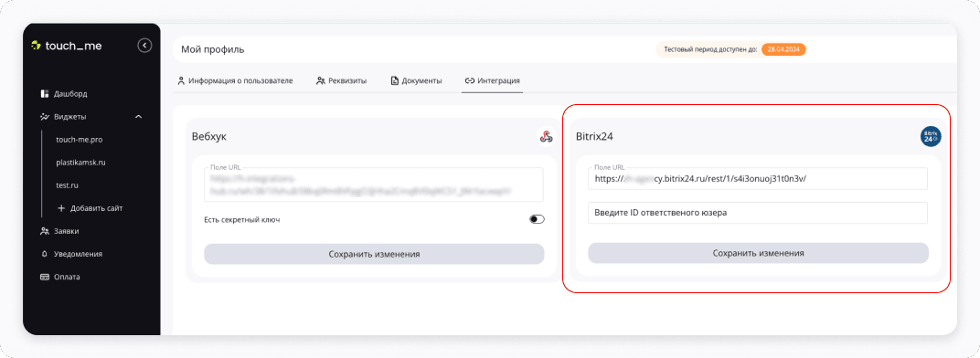The height and width of the screenshot is (358, 980).
Task: Click the Вебхук card title
Action: click(209, 137)
